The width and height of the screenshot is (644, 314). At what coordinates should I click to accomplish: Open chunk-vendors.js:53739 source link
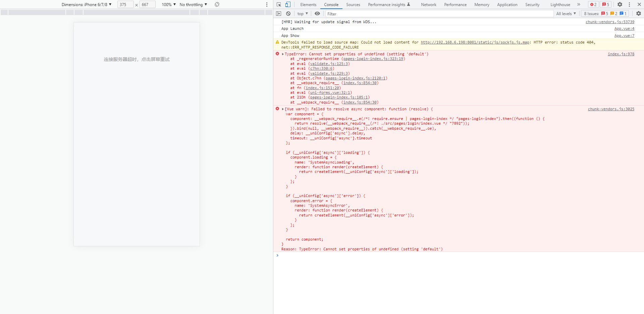click(x=610, y=22)
